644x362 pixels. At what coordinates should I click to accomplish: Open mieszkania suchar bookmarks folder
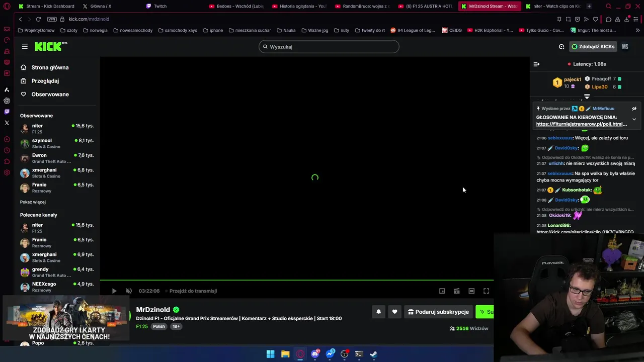coord(250,30)
